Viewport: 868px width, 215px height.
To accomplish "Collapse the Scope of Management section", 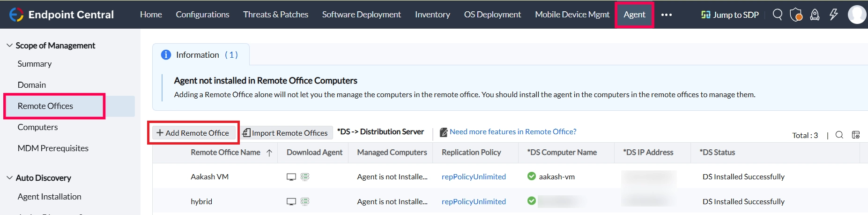I will [9, 46].
